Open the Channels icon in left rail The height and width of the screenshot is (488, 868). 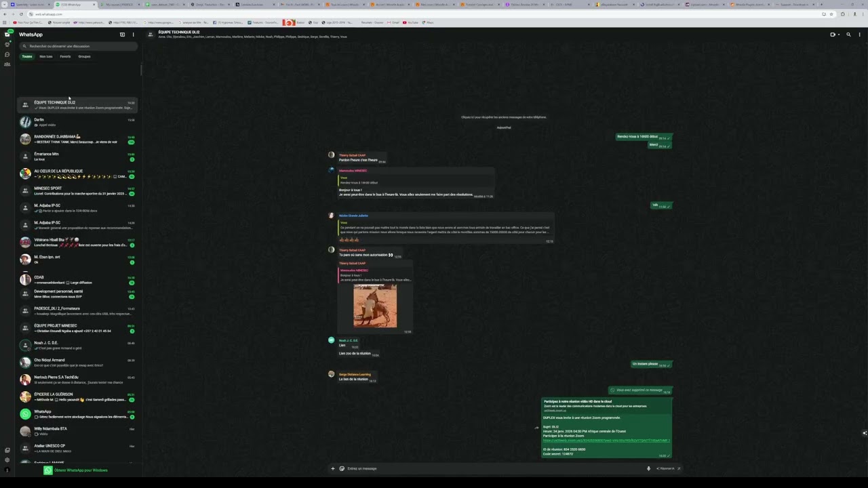coord(7,54)
